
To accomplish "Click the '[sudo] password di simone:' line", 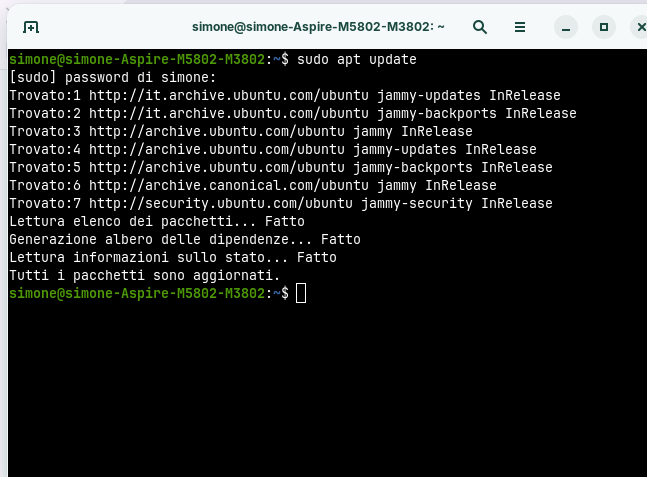I will tap(113, 78).
